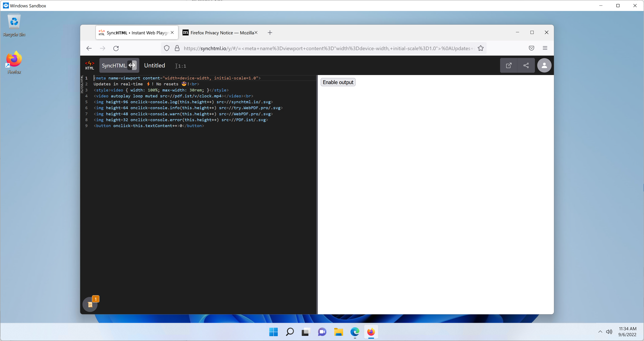Go back to previous page
Image resolution: width=644 pixels, height=341 pixels.
click(89, 48)
